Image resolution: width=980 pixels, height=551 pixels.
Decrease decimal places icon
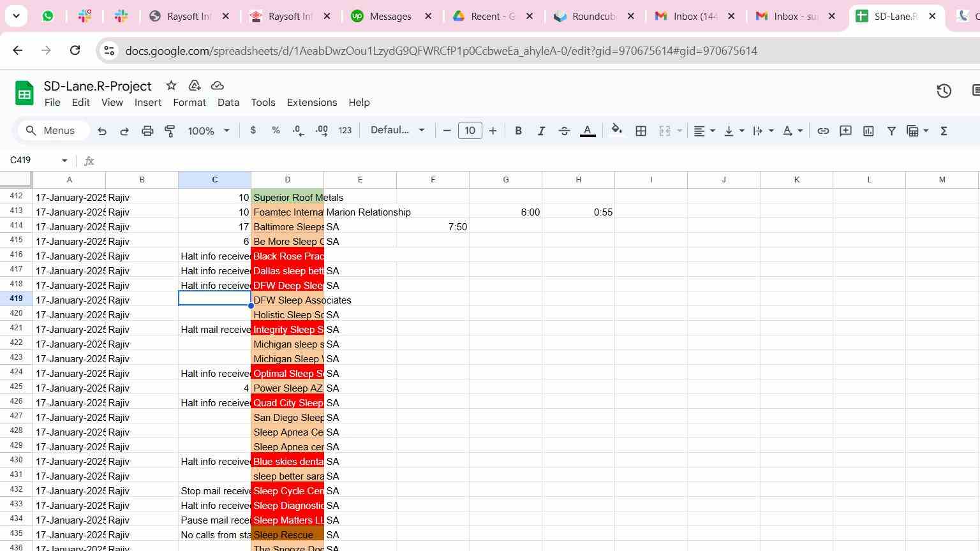click(x=298, y=131)
